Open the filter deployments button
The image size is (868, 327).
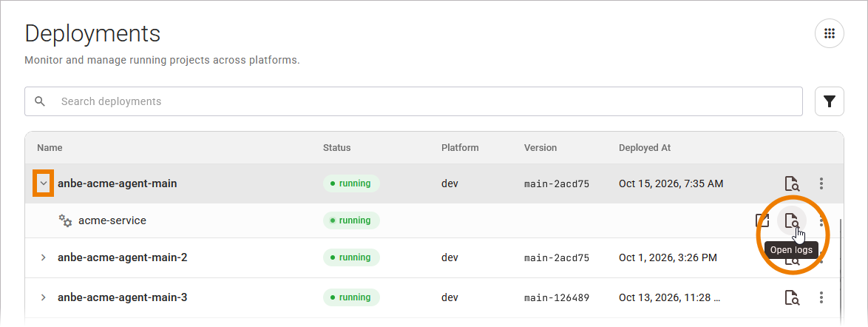830,101
